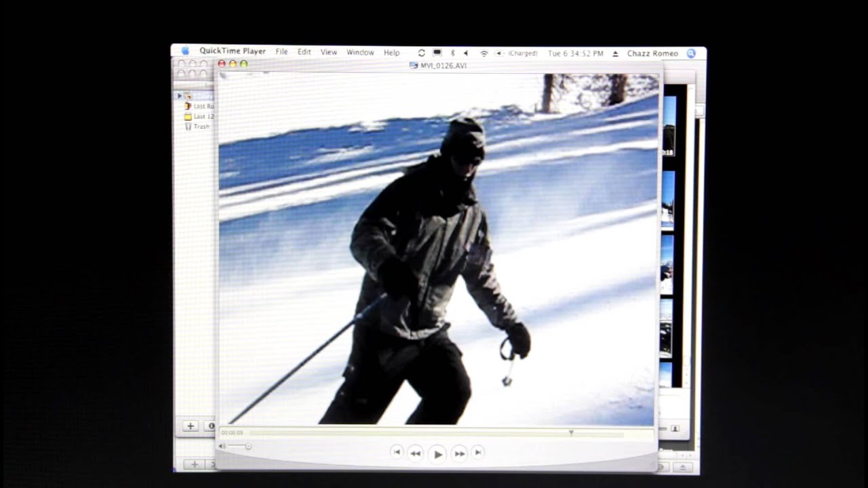This screenshot has width=868, height=488.
Task: Click the MVI_0126.AVI title file icon
Action: 414,65
